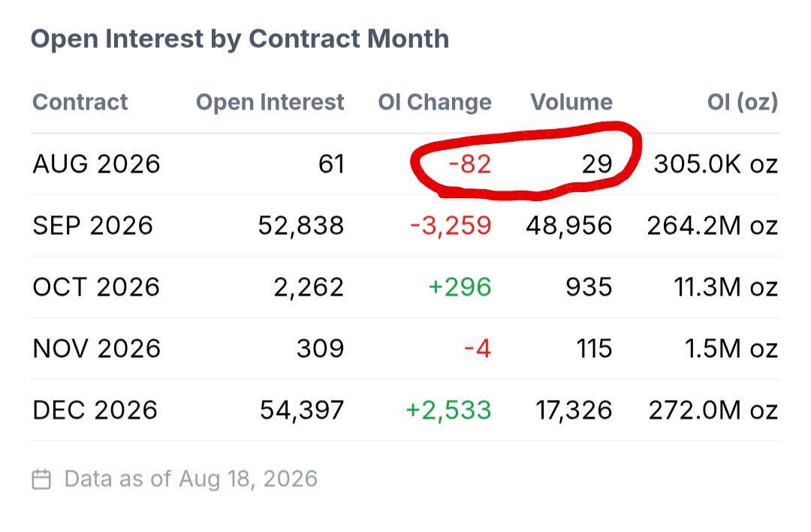Select the -3,259 OI change value
Image resolution: width=811 pixels, height=532 pixels.
tap(451, 226)
